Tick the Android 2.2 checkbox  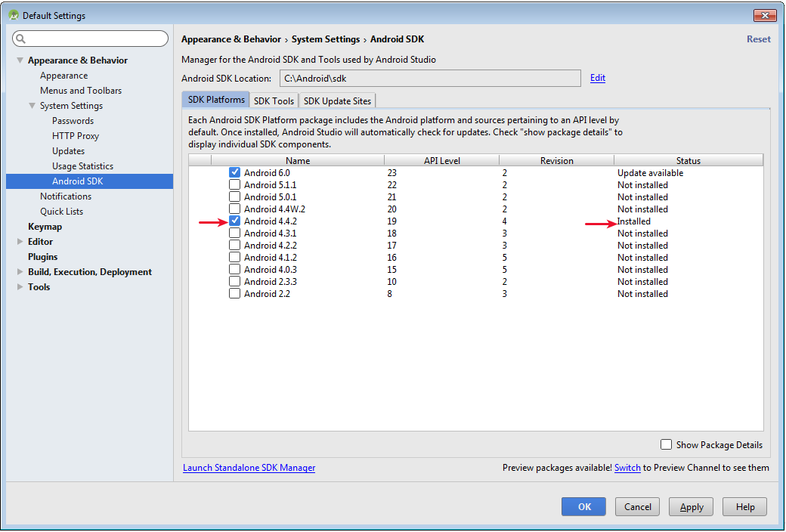pos(234,292)
